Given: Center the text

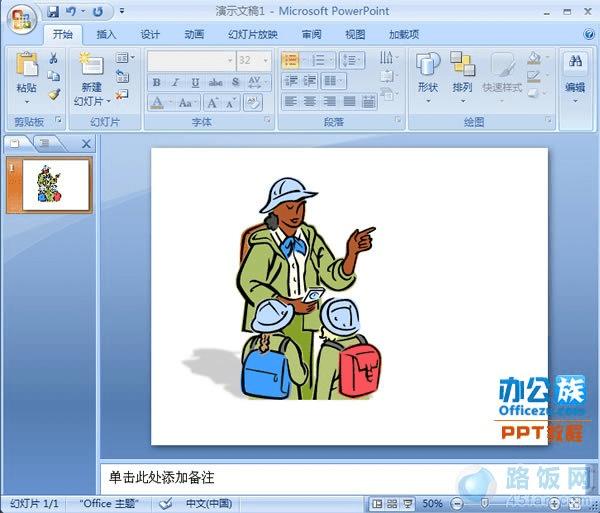Looking at the screenshot, I should [x=310, y=102].
